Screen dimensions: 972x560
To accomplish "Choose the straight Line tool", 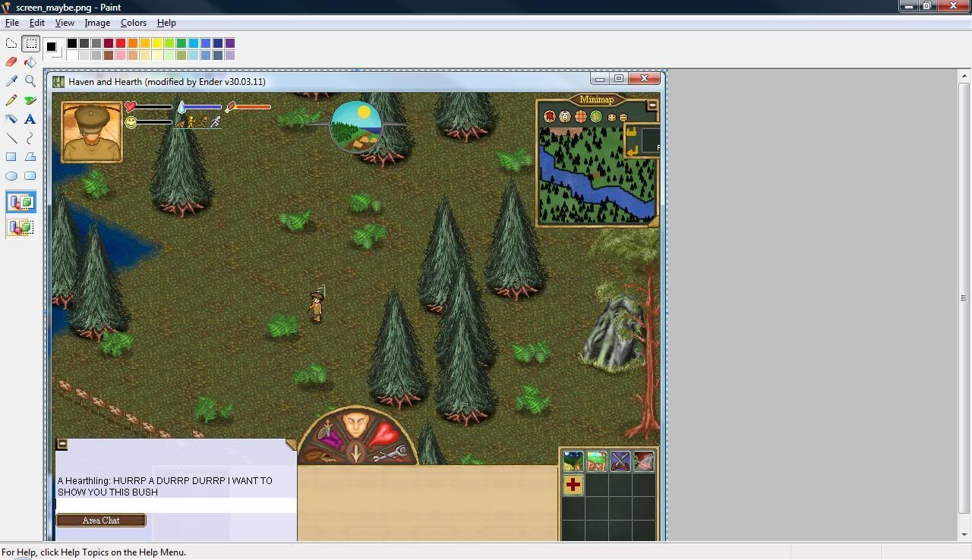I will 11,138.
